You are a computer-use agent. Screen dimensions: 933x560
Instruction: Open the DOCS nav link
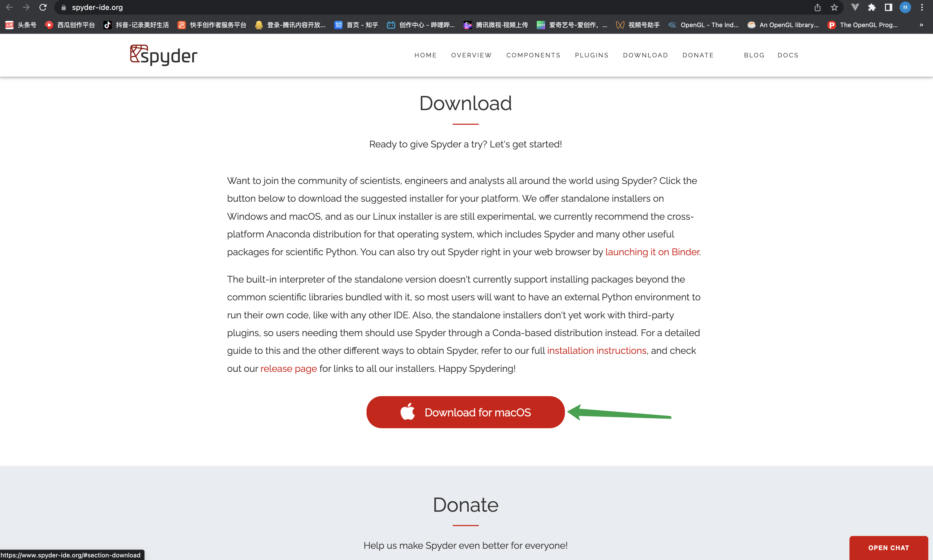coord(788,55)
